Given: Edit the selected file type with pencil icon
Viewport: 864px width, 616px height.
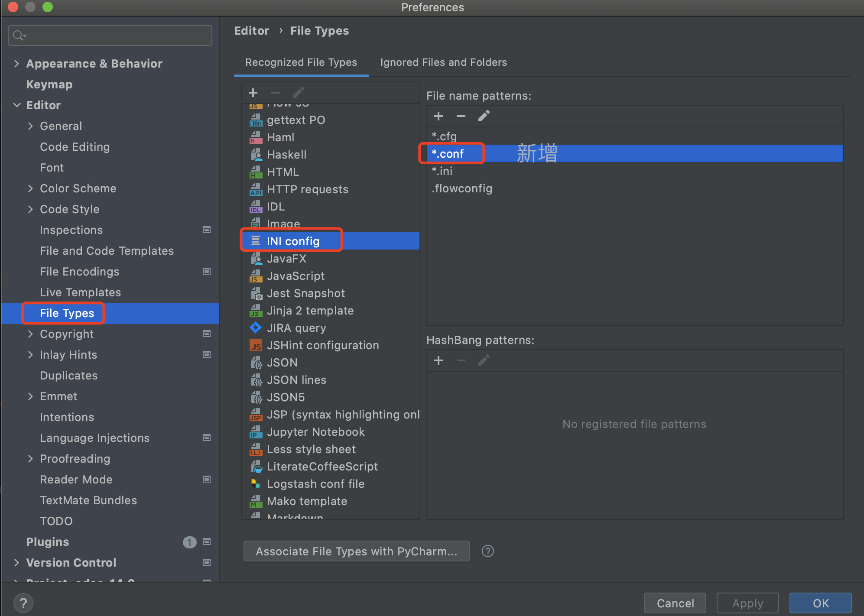Looking at the screenshot, I should point(298,92).
